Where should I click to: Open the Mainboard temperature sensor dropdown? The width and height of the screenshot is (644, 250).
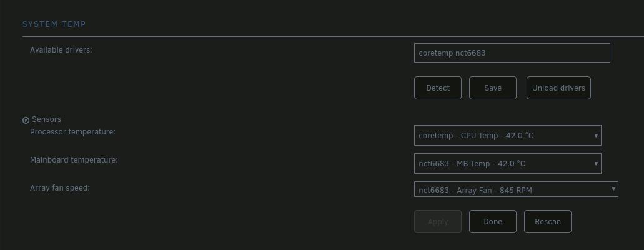point(507,164)
